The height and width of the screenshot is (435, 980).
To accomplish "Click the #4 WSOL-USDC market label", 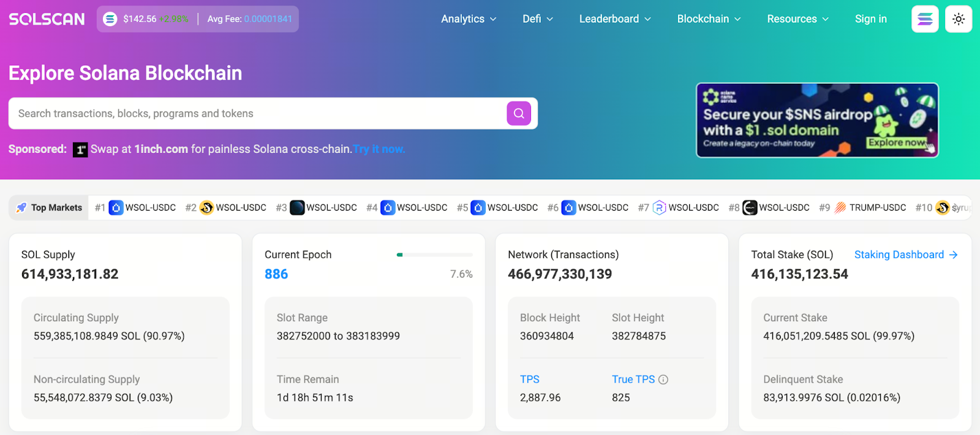I will (422, 207).
